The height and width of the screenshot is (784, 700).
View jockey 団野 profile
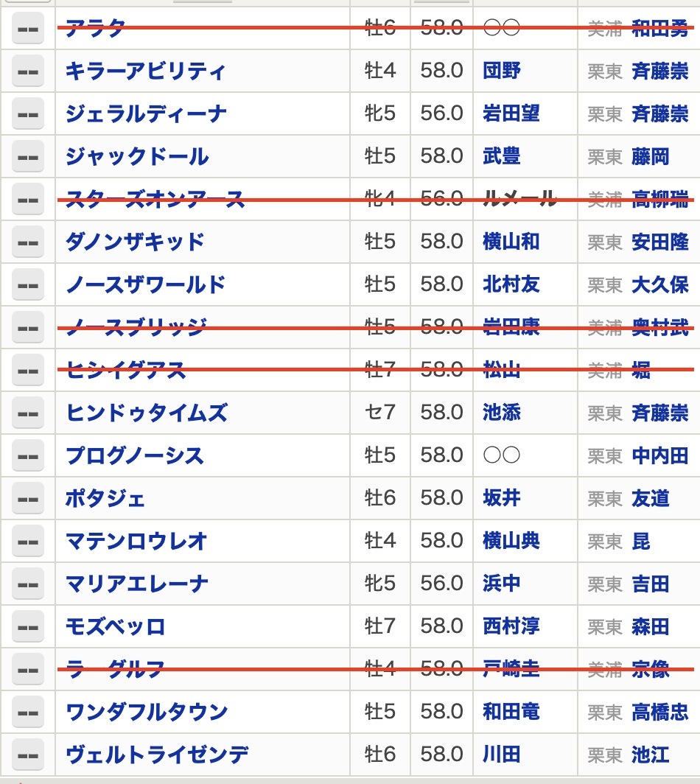[502, 71]
